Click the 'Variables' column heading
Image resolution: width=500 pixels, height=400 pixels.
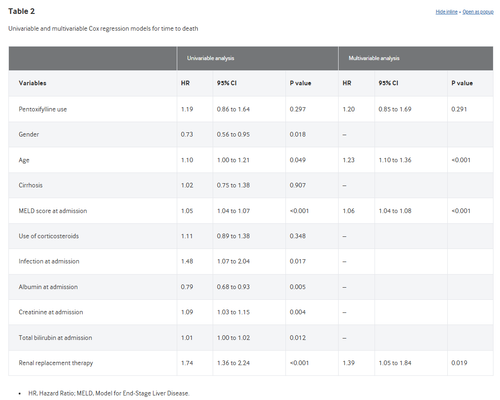pyautogui.click(x=32, y=83)
